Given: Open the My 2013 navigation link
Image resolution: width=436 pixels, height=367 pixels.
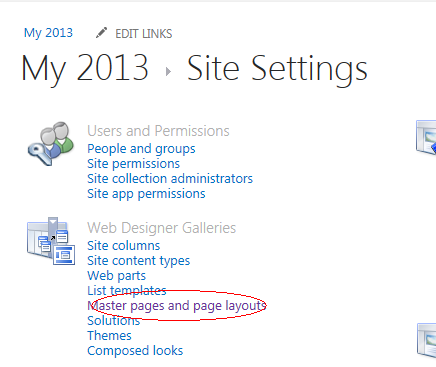Looking at the screenshot, I should [x=48, y=33].
